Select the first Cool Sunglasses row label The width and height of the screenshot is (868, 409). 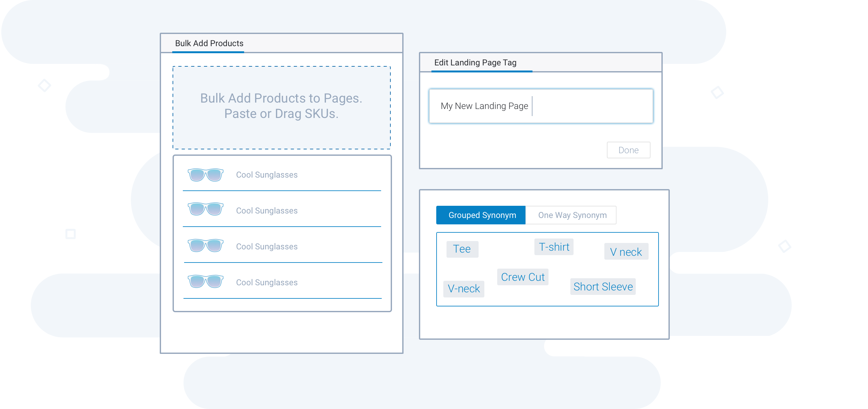267,175
